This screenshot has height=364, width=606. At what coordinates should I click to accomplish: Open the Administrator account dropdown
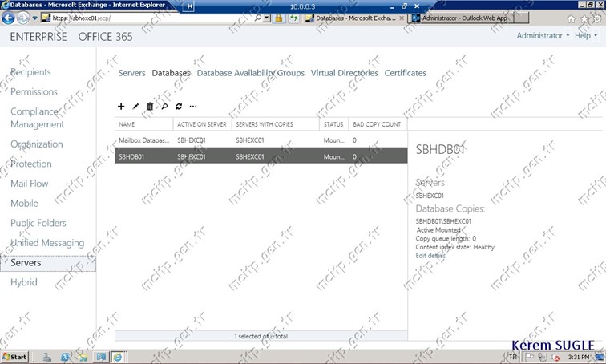click(x=543, y=35)
